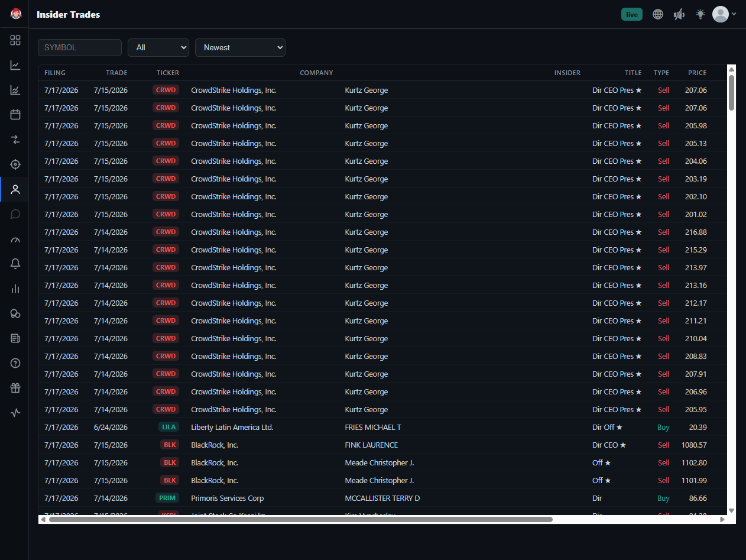Screen dimensions: 746x560
Task: Open the chat bubble sidebar icon
Action: [15, 214]
